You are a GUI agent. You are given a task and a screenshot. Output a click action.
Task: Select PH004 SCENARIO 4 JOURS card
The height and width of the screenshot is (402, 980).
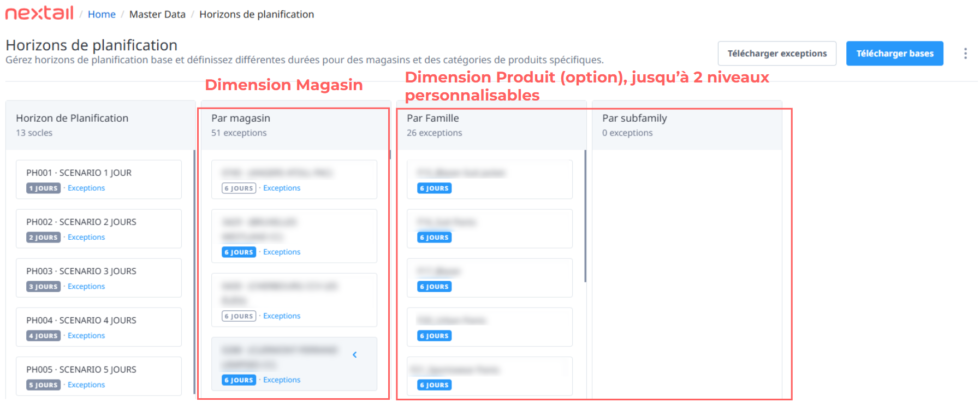99,327
